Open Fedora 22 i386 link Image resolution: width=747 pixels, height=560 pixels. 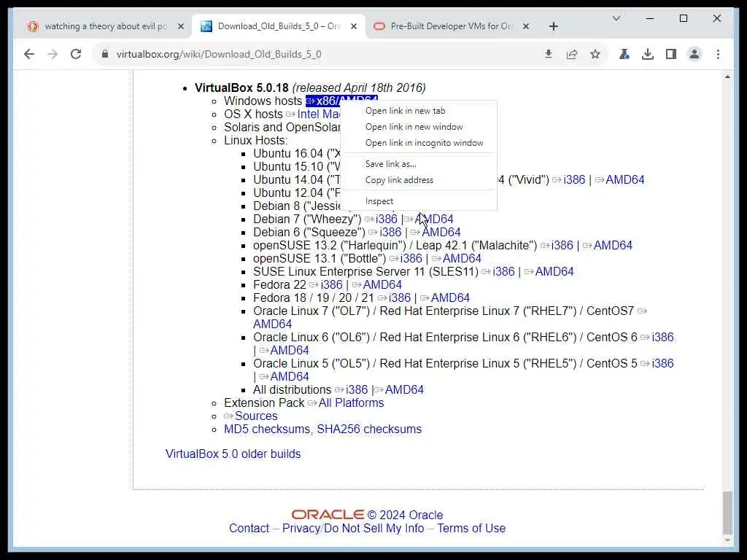(x=332, y=285)
